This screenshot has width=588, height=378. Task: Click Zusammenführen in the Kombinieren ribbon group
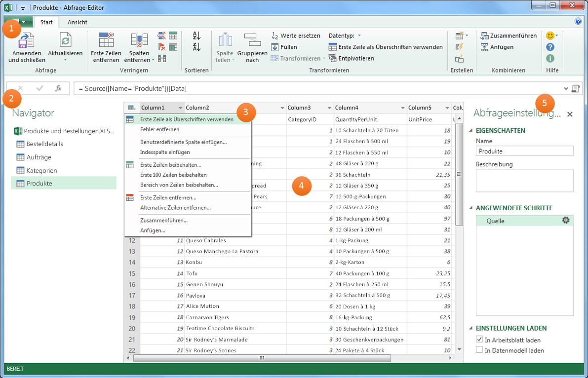point(509,36)
